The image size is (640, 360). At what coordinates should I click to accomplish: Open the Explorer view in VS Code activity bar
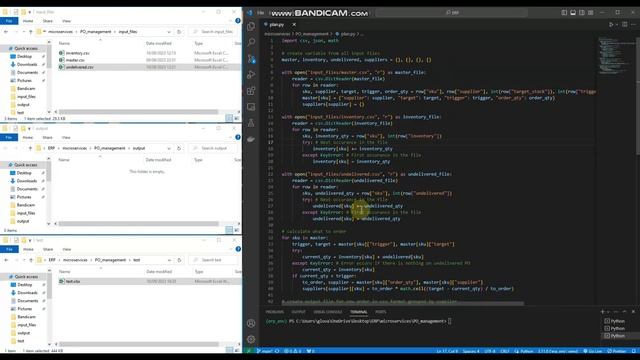(x=251, y=26)
